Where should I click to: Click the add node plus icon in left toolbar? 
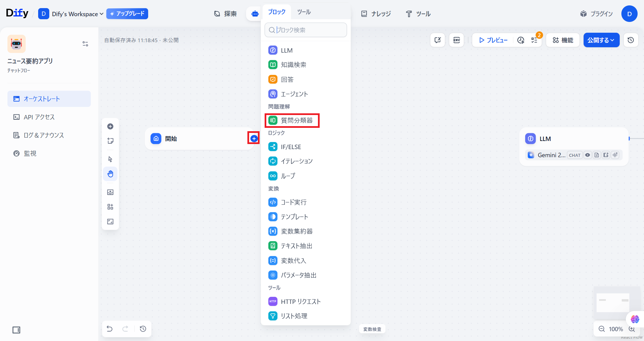click(110, 126)
